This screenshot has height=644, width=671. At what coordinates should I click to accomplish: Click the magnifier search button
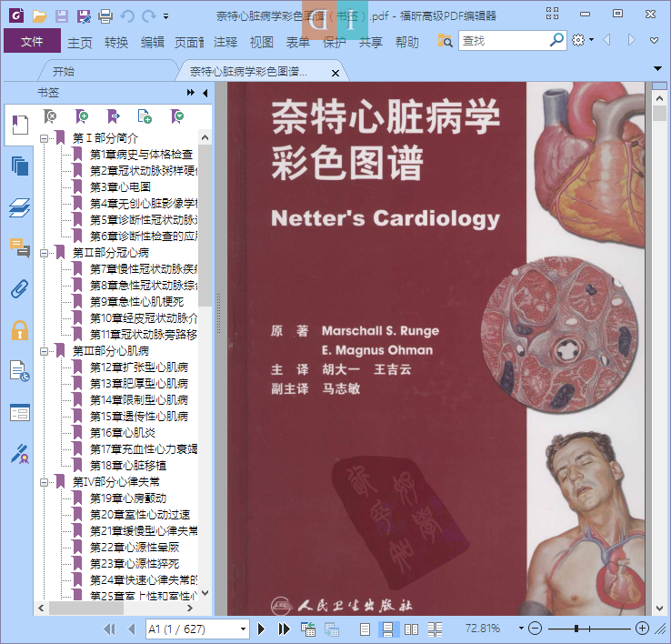click(x=556, y=40)
